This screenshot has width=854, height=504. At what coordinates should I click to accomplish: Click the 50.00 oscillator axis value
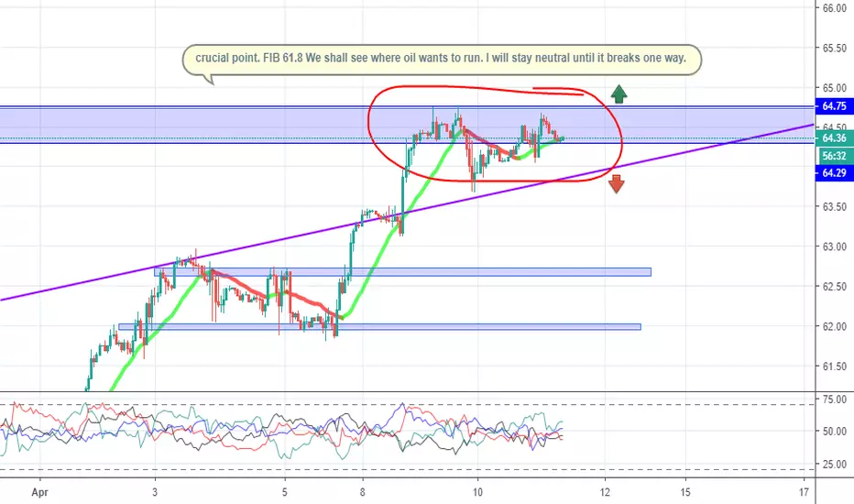tap(834, 432)
